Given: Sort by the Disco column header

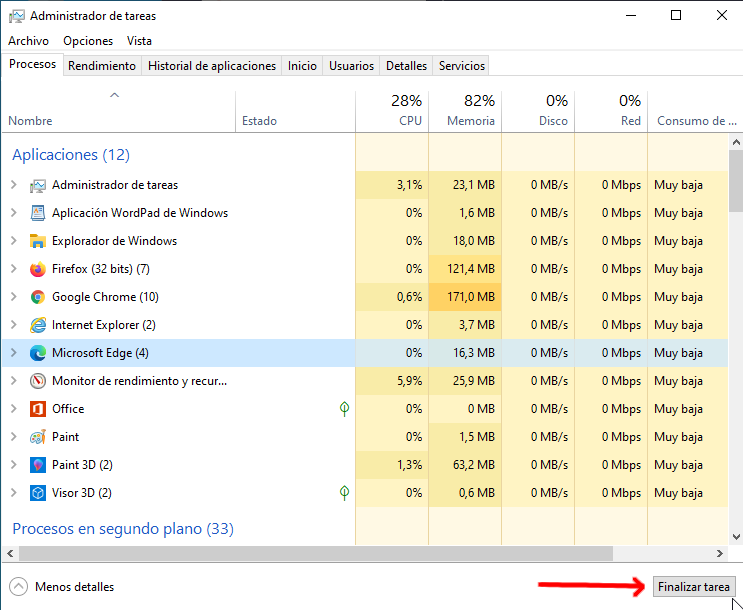Looking at the screenshot, I should click(538, 111).
